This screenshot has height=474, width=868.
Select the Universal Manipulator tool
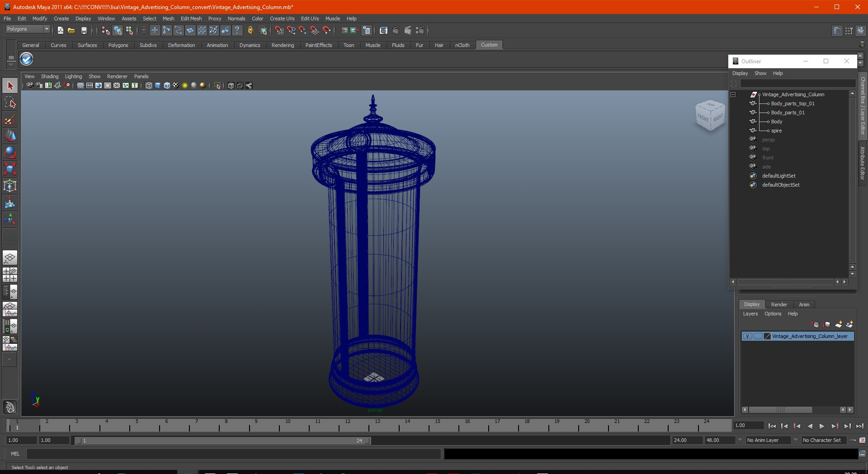click(10, 186)
